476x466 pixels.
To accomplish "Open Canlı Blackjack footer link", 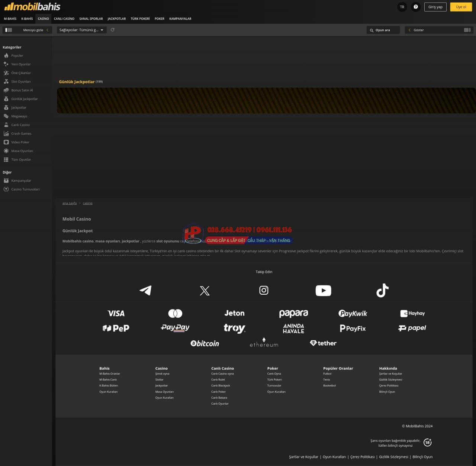I will (x=221, y=385).
